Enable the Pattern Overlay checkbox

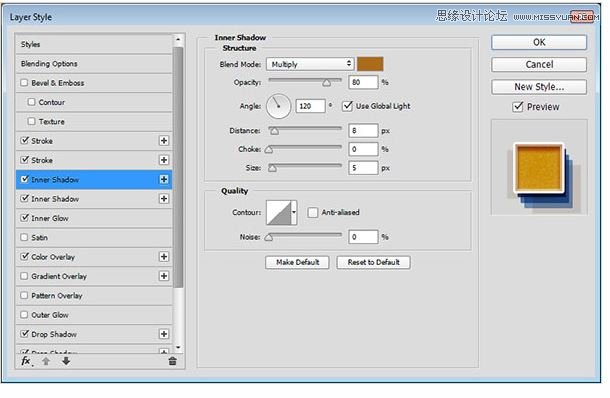click(x=25, y=295)
